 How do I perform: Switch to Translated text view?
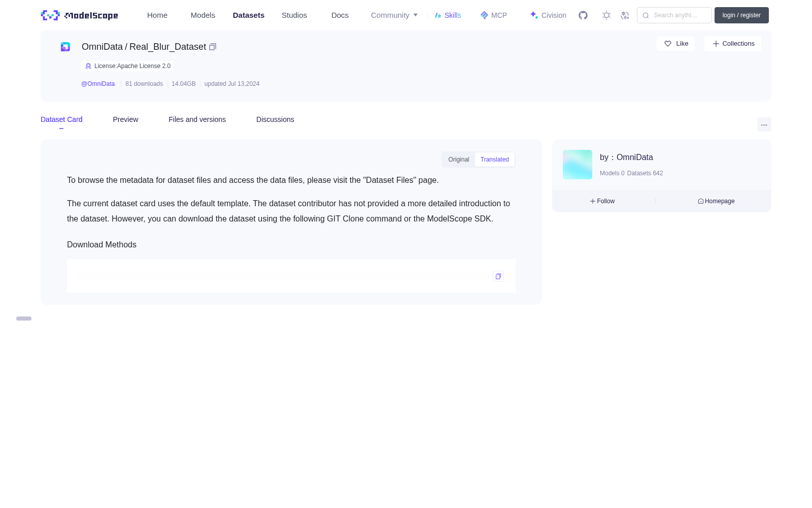pyautogui.click(x=495, y=160)
